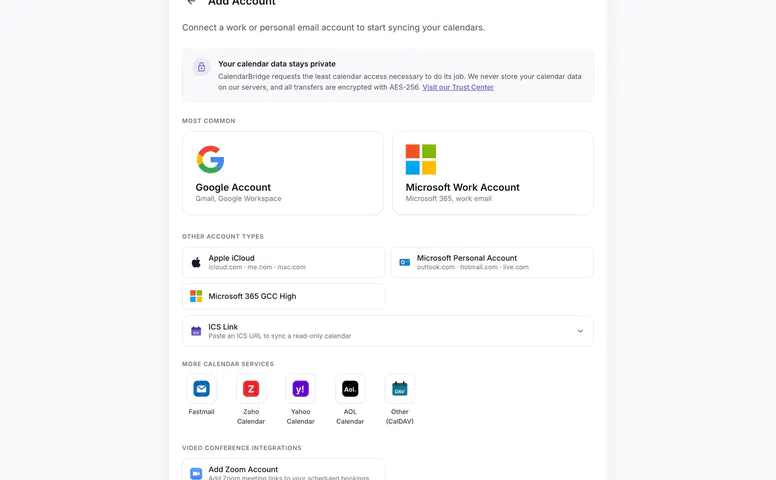Open the ICS Link row

[388, 331]
